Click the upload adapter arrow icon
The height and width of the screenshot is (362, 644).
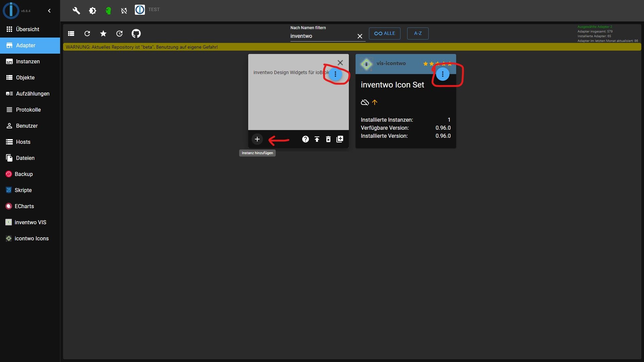pyautogui.click(x=317, y=139)
